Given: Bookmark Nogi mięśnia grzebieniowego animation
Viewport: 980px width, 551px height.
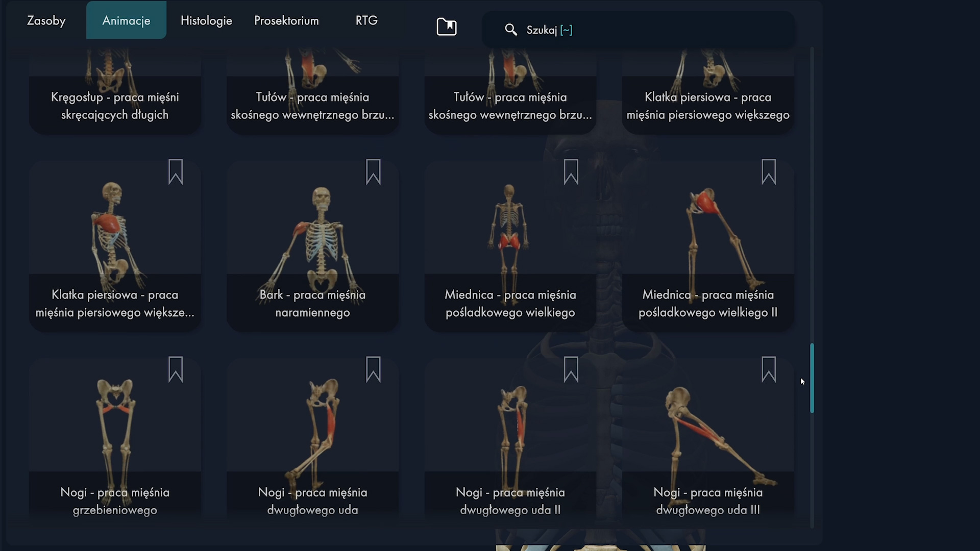Looking at the screenshot, I should pos(176,369).
